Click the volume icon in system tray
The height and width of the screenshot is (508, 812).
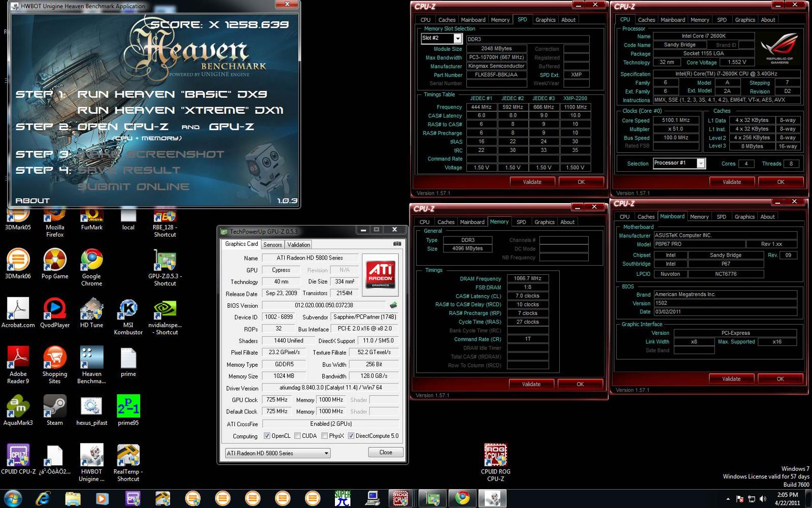[763, 499]
